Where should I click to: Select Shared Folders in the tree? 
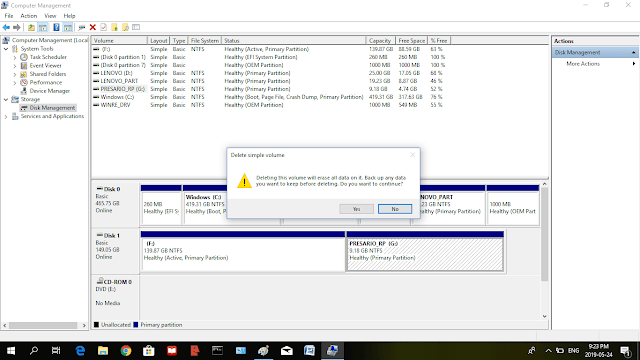(x=47, y=74)
